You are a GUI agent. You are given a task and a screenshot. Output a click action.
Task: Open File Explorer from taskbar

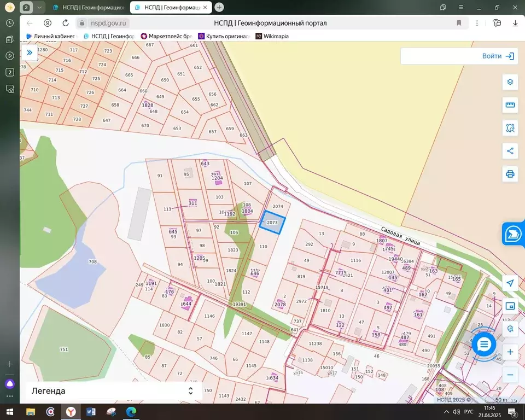(x=31, y=412)
